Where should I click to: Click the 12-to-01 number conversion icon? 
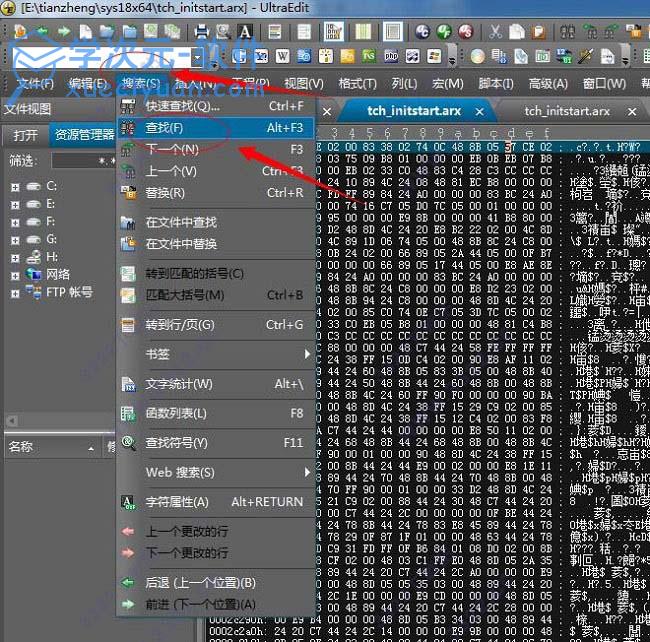pos(564,56)
